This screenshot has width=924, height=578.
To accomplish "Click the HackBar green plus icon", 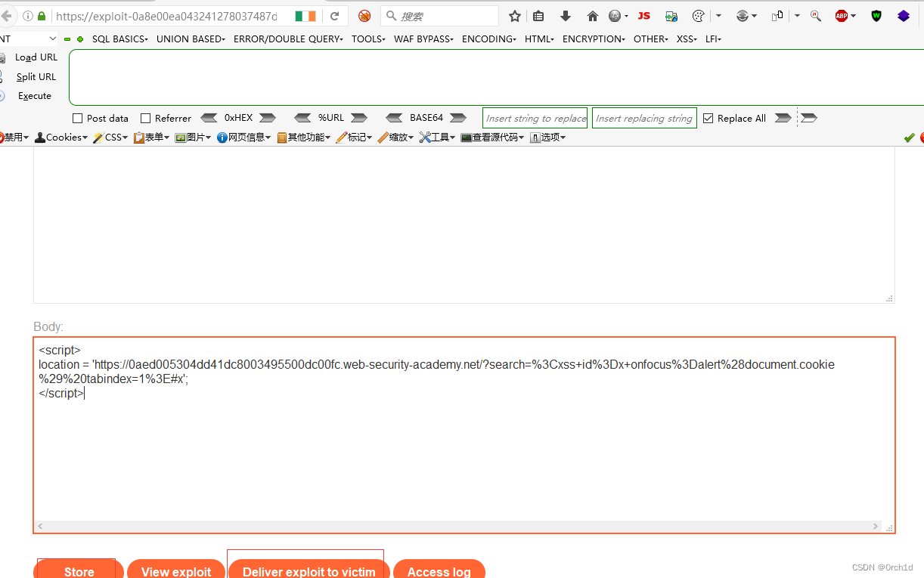I will (79, 39).
